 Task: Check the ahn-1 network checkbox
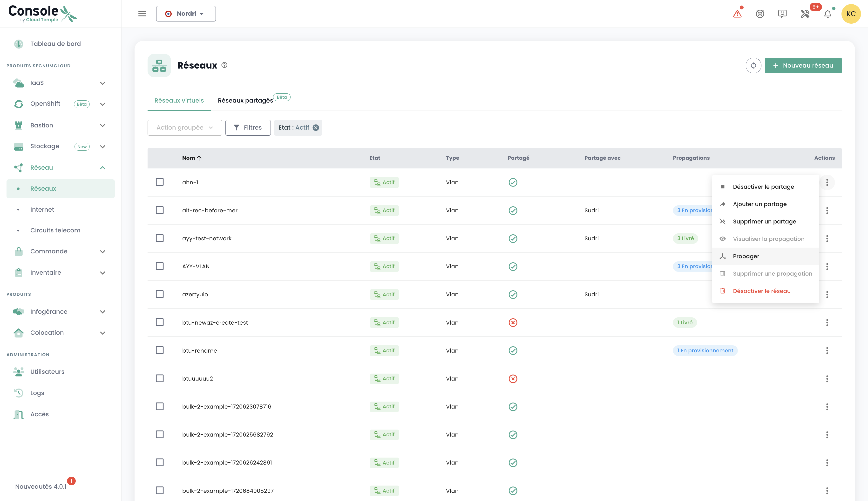pyautogui.click(x=160, y=182)
